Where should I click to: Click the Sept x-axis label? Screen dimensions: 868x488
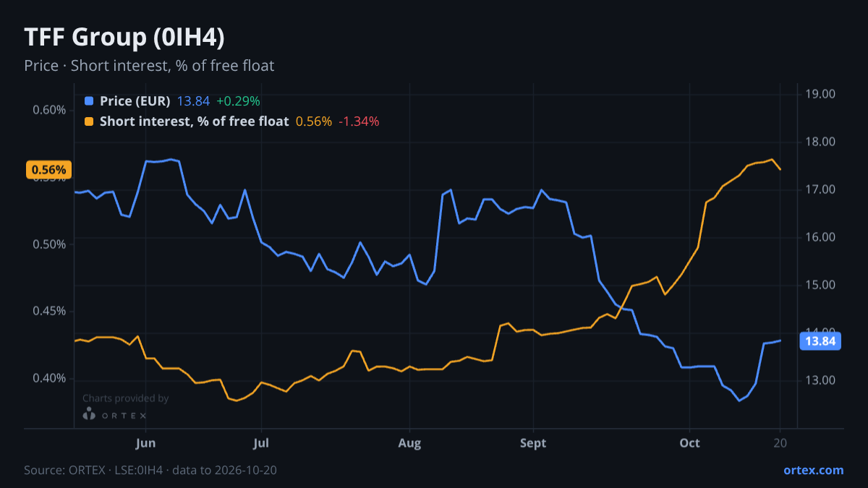(534, 443)
